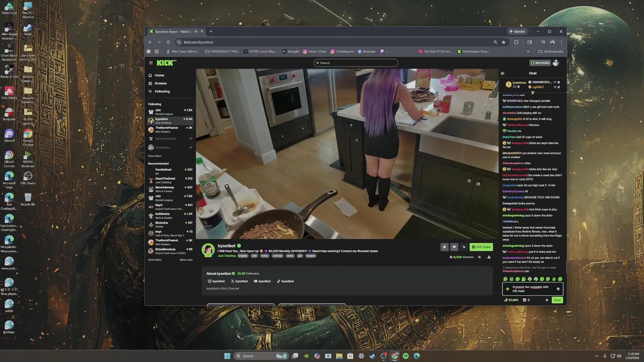Open the offline channel funnyhoodvidz
This screenshot has width=644, height=362.
tap(170, 138)
